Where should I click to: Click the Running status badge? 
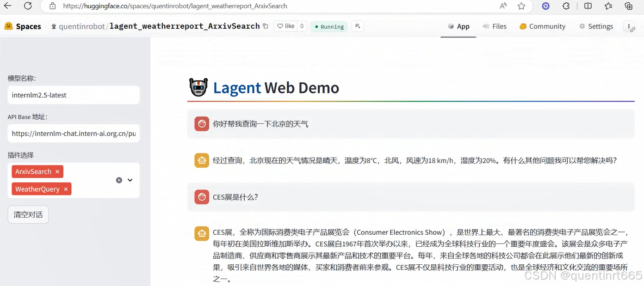coord(329,26)
